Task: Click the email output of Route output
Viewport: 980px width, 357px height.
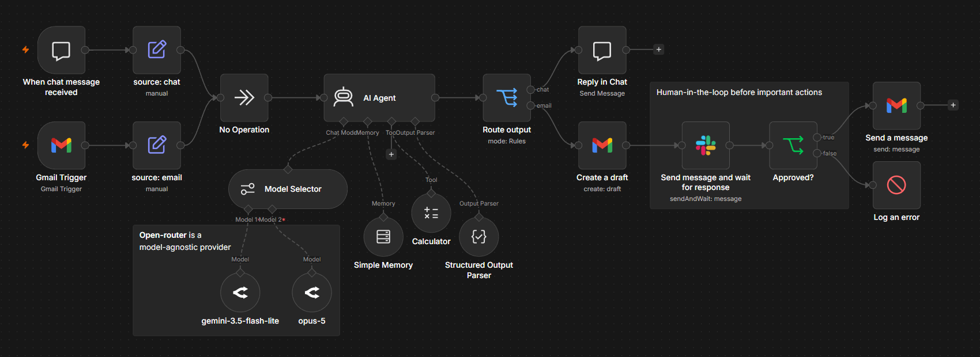Action: tap(531, 105)
